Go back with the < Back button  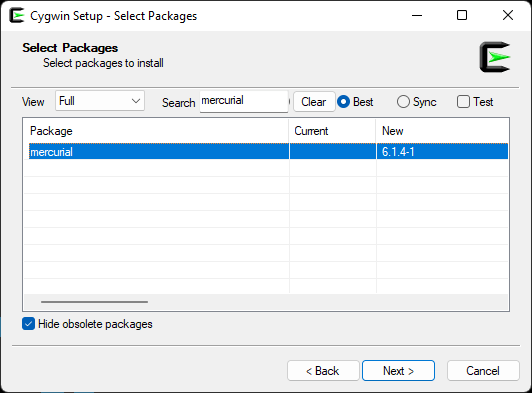(x=323, y=371)
